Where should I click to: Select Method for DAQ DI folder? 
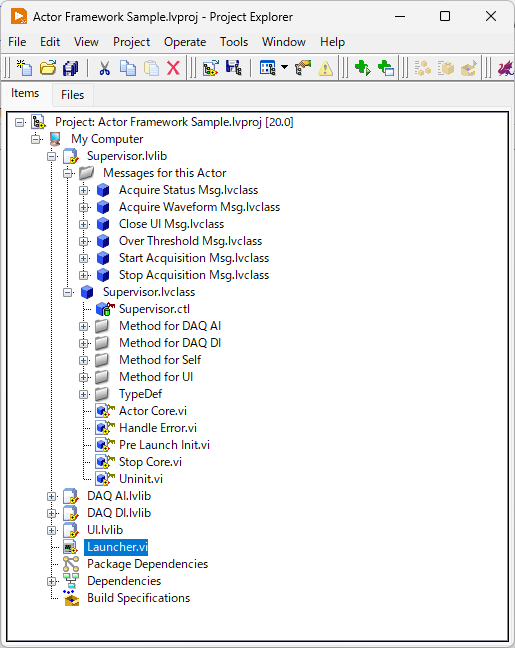click(x=170, y=343)
